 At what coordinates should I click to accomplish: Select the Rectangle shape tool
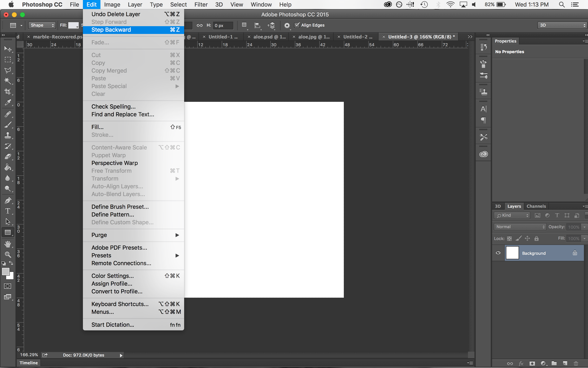(8, 232)
